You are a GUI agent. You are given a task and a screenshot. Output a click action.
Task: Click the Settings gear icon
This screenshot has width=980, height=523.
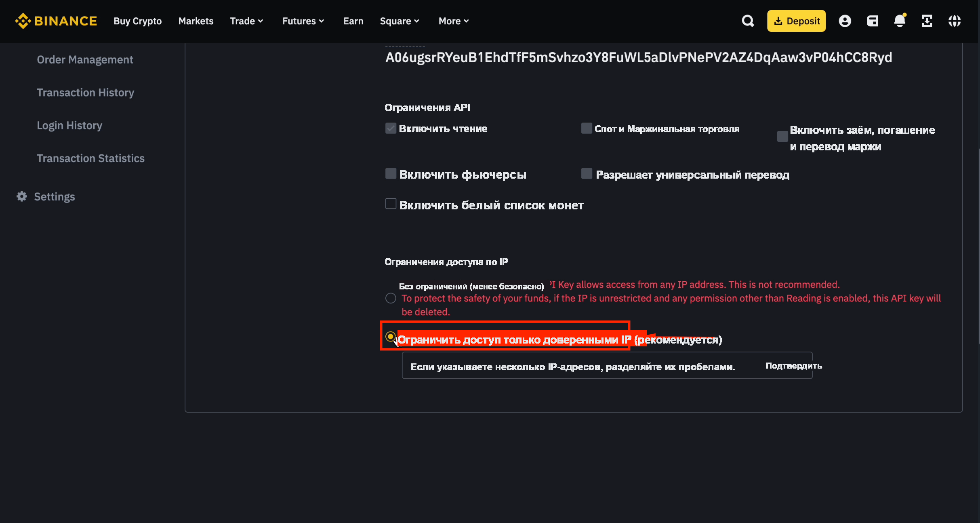22,196
